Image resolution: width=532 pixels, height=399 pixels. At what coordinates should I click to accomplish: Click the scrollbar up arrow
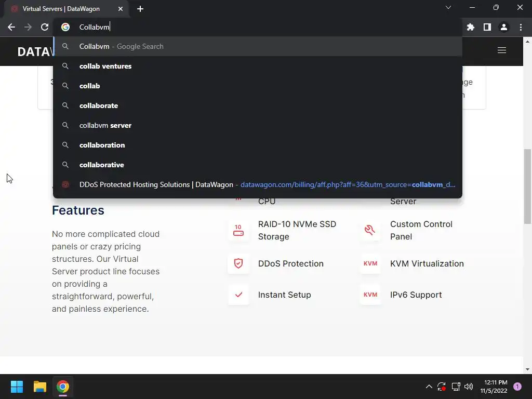[527, 42]
